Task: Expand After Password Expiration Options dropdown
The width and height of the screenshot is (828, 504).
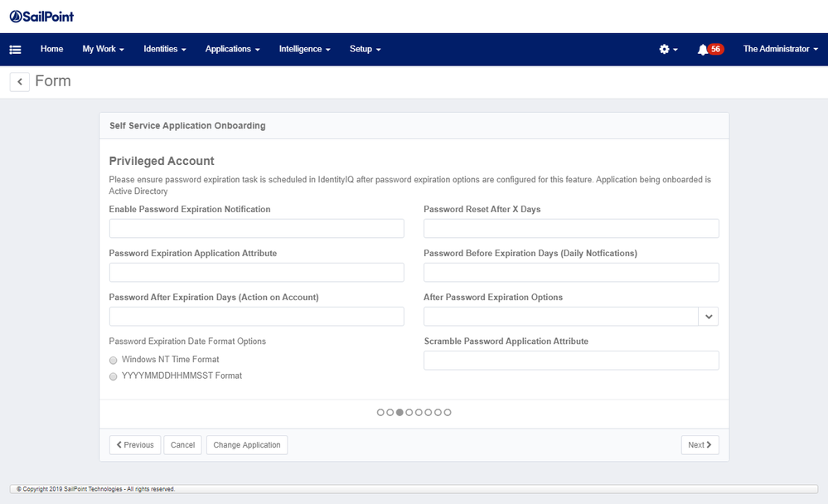Action: 708,317
